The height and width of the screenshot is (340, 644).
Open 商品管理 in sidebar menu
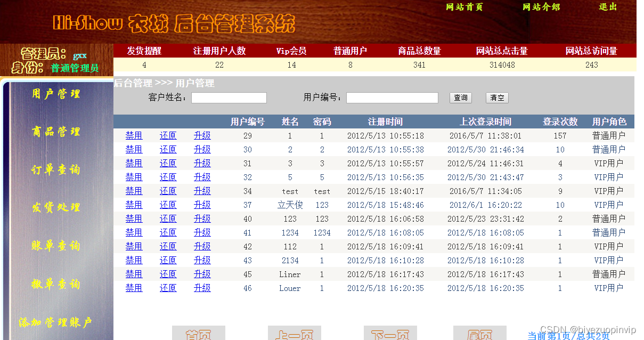pos(56,132)
